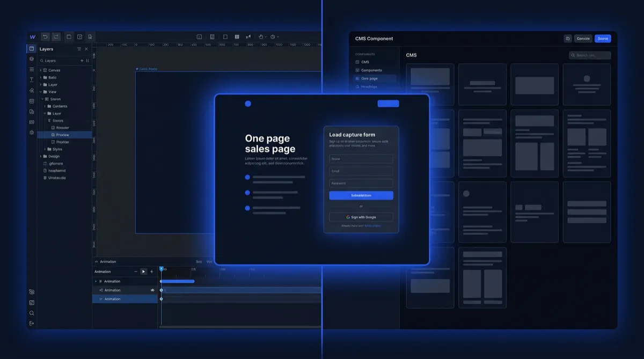Expand the Cenves layer row
This screenshot has height=359, width=644.
point(40,70)
